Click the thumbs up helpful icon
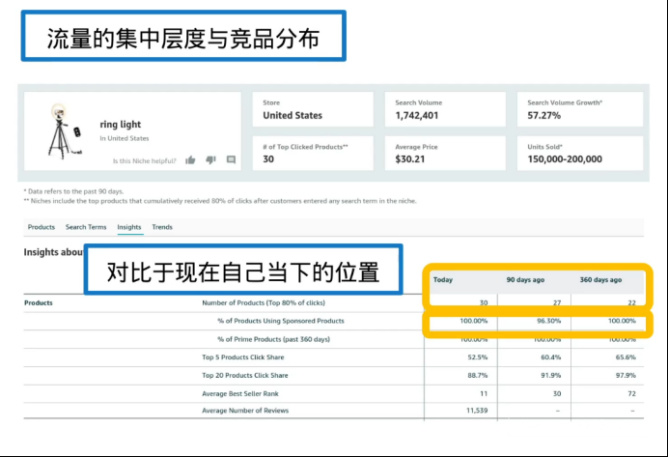The width and height of the screenshot is (668, 457). [191, 160]
